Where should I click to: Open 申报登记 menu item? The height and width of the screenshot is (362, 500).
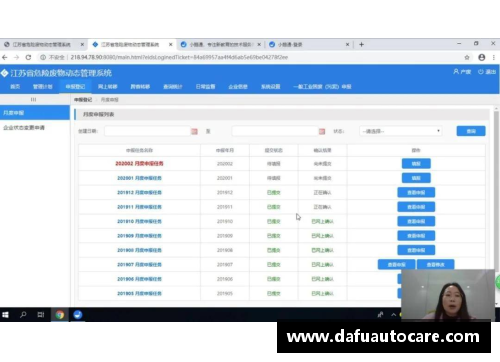click(x=75, y=87)
